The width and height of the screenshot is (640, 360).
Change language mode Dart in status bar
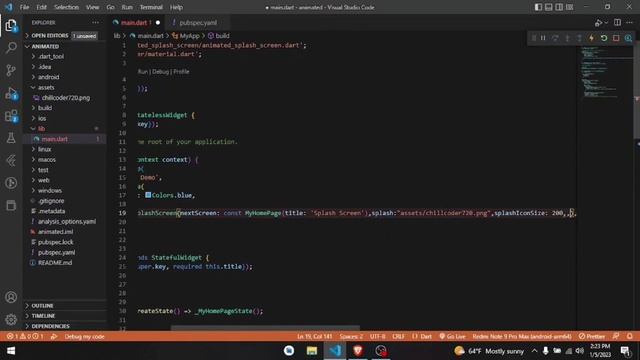tap(426, 336)
